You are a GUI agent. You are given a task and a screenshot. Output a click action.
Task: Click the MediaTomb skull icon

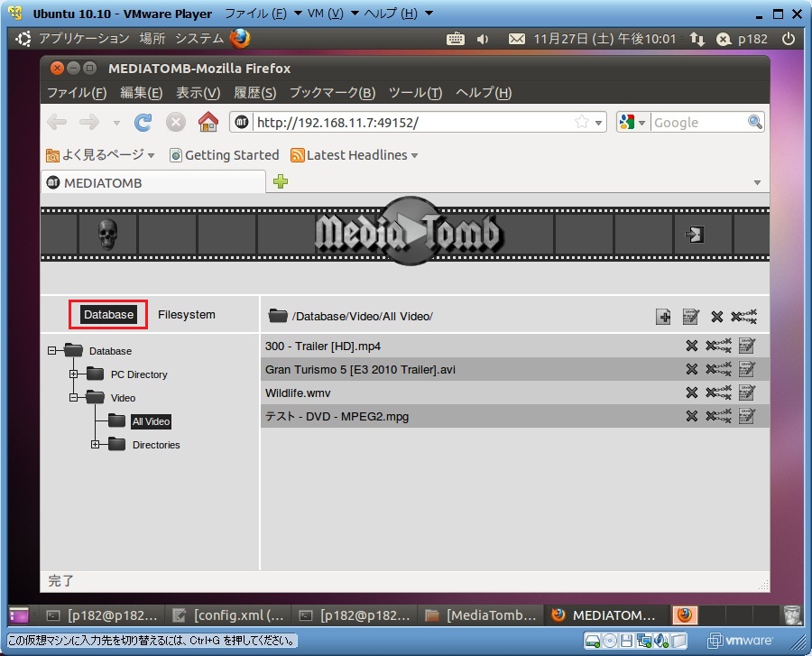pos(107,234)
